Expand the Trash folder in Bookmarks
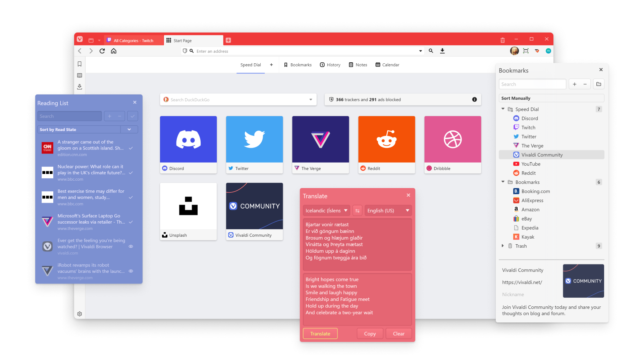The image size is (644, 362). click(x=502, y=247)
